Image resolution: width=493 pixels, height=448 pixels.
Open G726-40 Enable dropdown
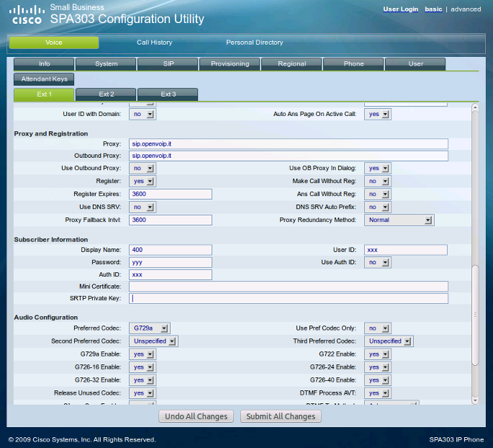(378, 380)
